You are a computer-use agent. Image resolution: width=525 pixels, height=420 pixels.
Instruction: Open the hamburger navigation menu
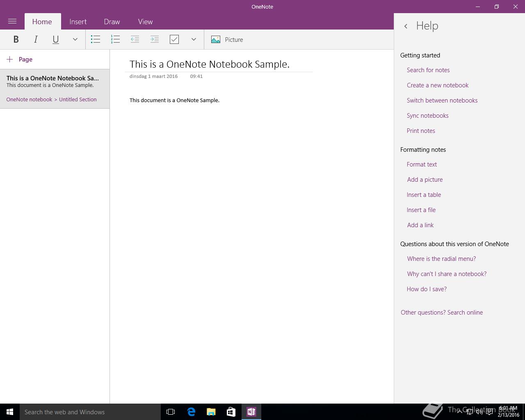pos(12,21)
